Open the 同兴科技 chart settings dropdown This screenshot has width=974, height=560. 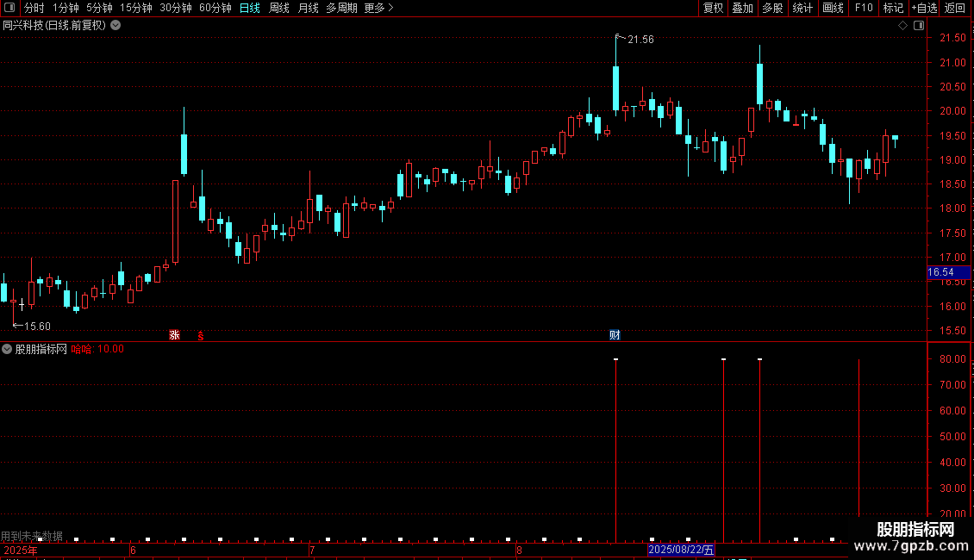(x=116, y=26)
